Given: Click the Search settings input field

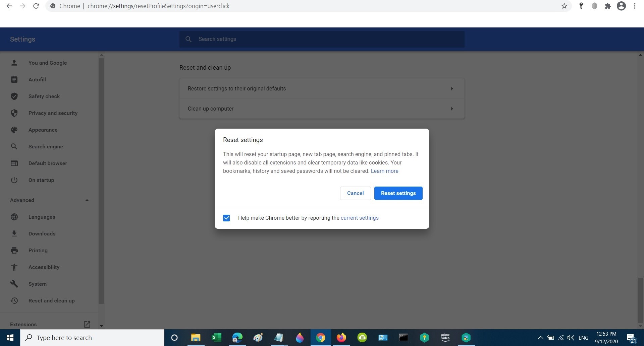Looking at the screenshot, I should 322,39.
